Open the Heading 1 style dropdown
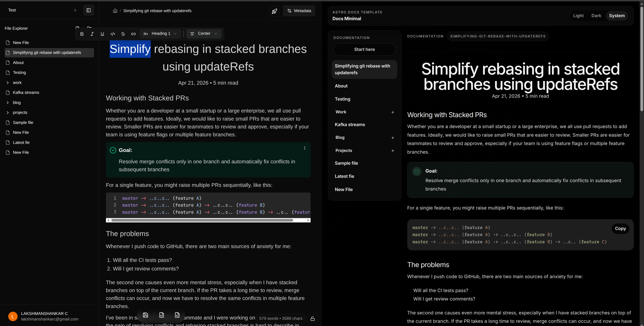 pos(160,34)
